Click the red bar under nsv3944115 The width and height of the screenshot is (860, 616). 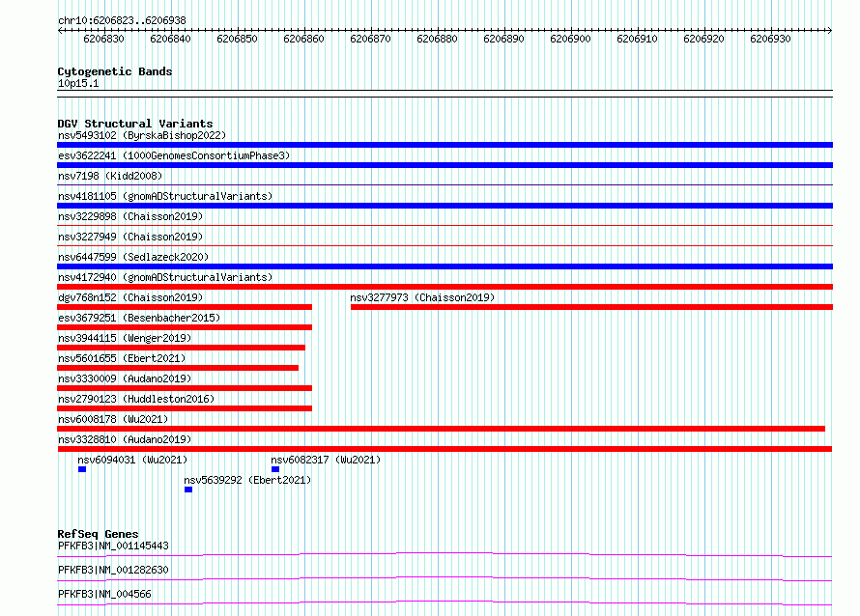[181, 348]
